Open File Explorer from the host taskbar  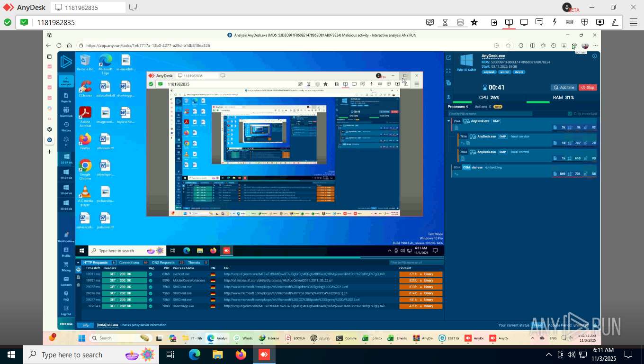tap(217, 355)
